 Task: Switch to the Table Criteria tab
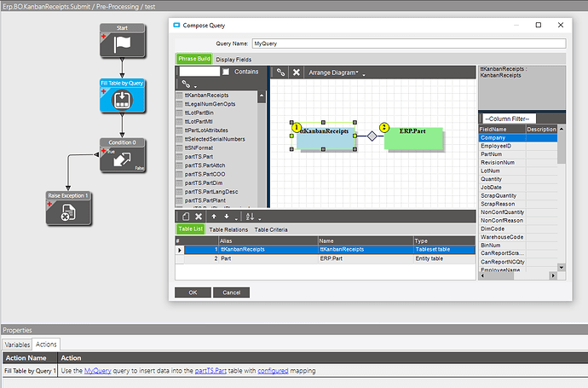pos(271,229)
